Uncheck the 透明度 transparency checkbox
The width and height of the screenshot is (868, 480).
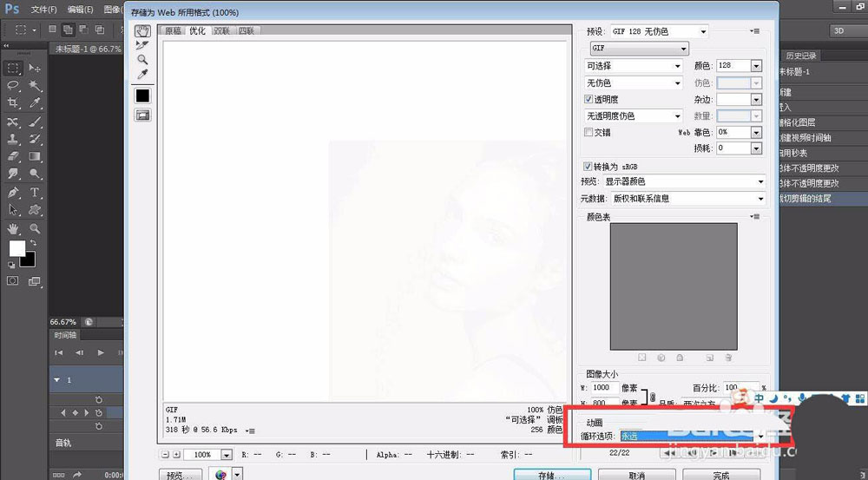(x=589, y=100)
